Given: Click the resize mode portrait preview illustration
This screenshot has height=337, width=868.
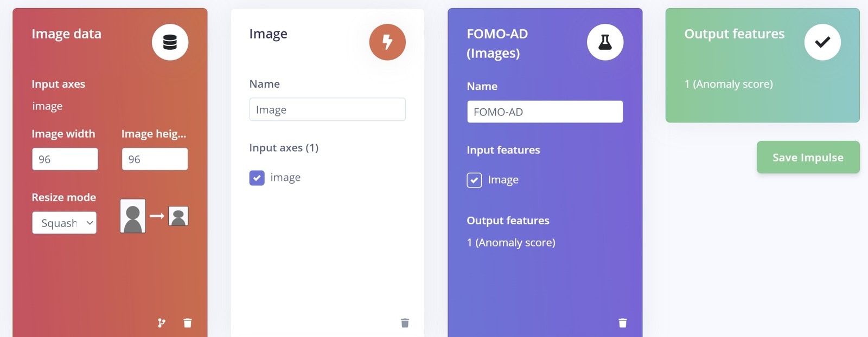Looking at the screenshot, I should (154, 216).
